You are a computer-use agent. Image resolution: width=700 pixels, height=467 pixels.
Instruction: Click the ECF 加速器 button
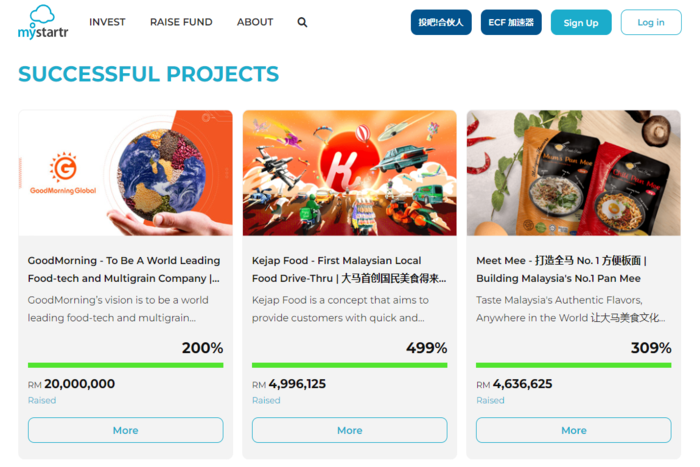tap(511, 22)
